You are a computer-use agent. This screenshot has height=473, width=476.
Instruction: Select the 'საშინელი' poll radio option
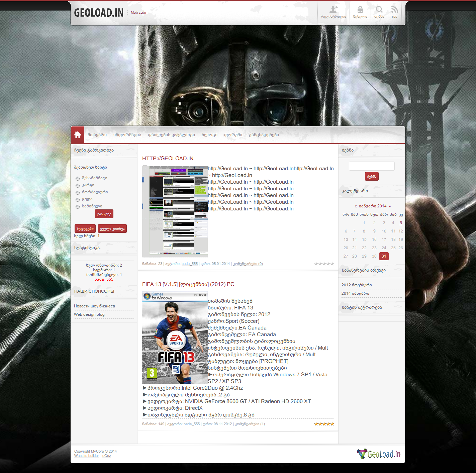tap(78, 207)
